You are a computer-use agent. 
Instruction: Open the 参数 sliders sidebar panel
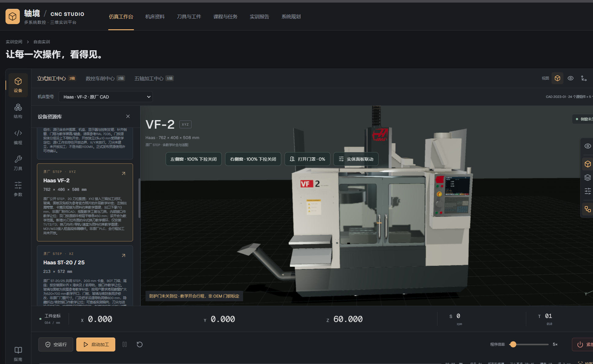[18, 189]
